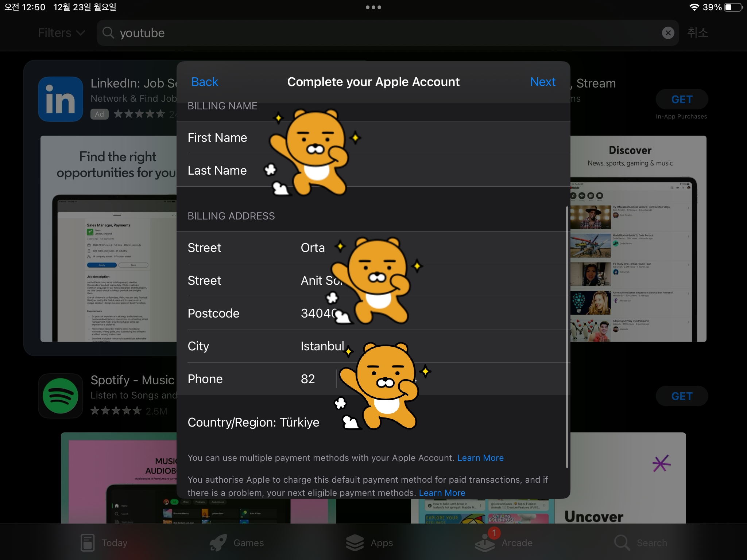Tap the In-App Purchases label
The height and width of the screenshot is (560, 747).
[x=681, y=117]
